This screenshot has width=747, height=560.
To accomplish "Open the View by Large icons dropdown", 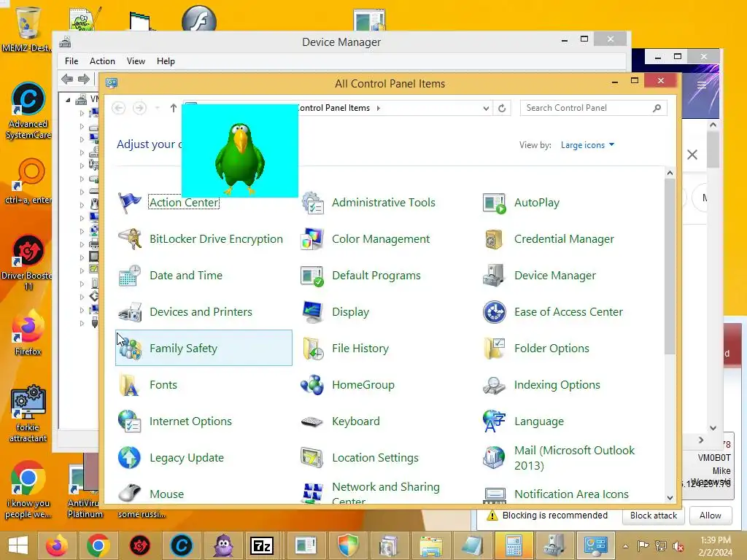I will (587, 145).
